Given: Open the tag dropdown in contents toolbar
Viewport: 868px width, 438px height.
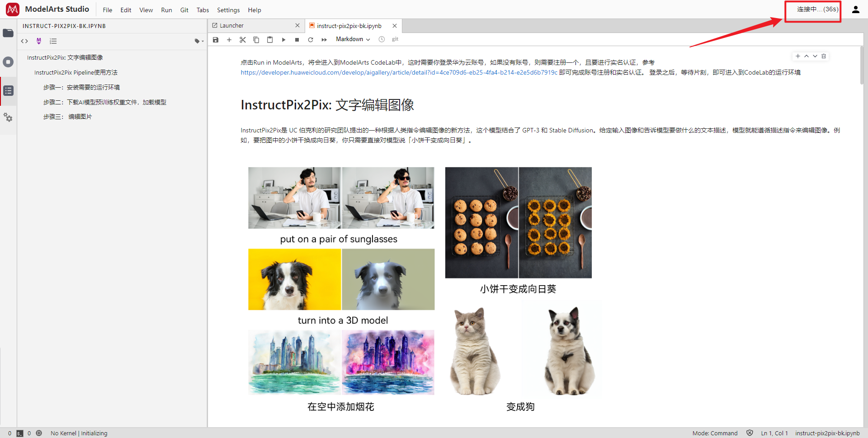Looking at the screenshot, I should 199,41.
